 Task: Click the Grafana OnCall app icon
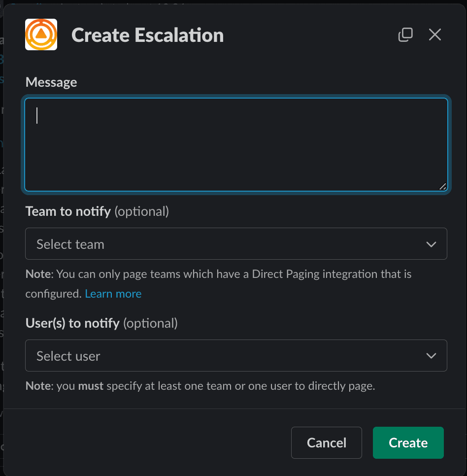click(41, 34)
